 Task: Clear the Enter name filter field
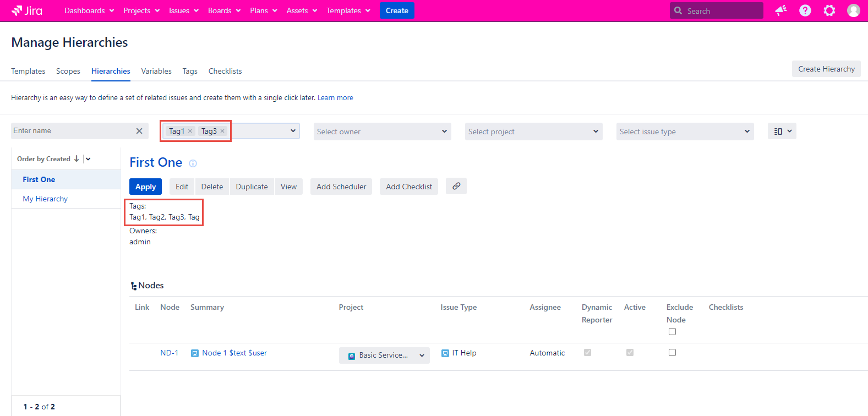click(x=139, y=131)
